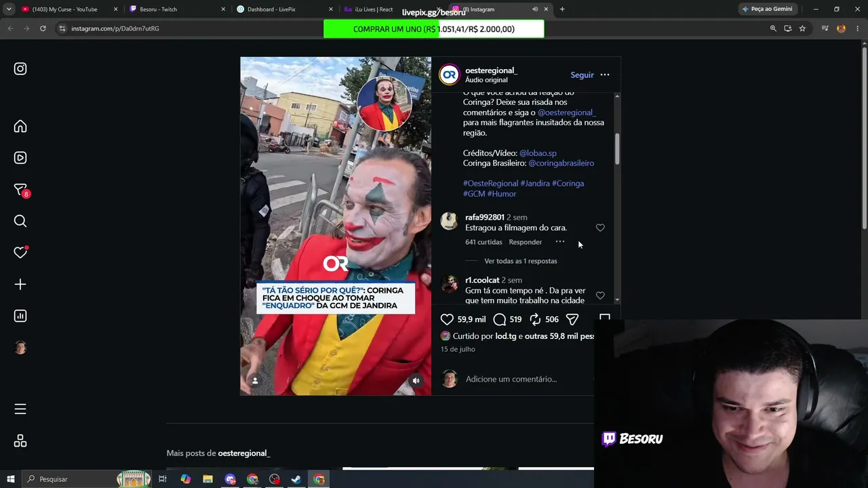Open the Instagram Search icon
Viewport: 868px width, 488px height.
(x=20, y=221)
